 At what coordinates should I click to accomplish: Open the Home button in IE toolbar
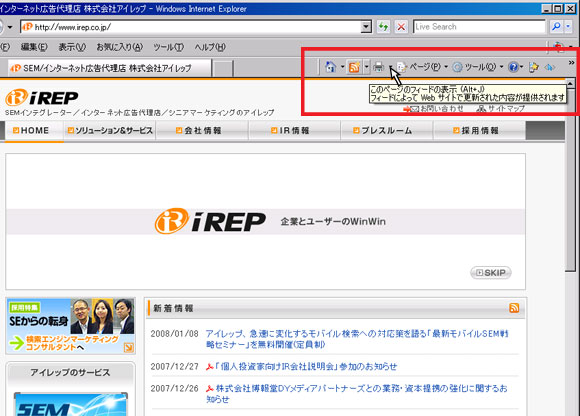click(330, 67)
